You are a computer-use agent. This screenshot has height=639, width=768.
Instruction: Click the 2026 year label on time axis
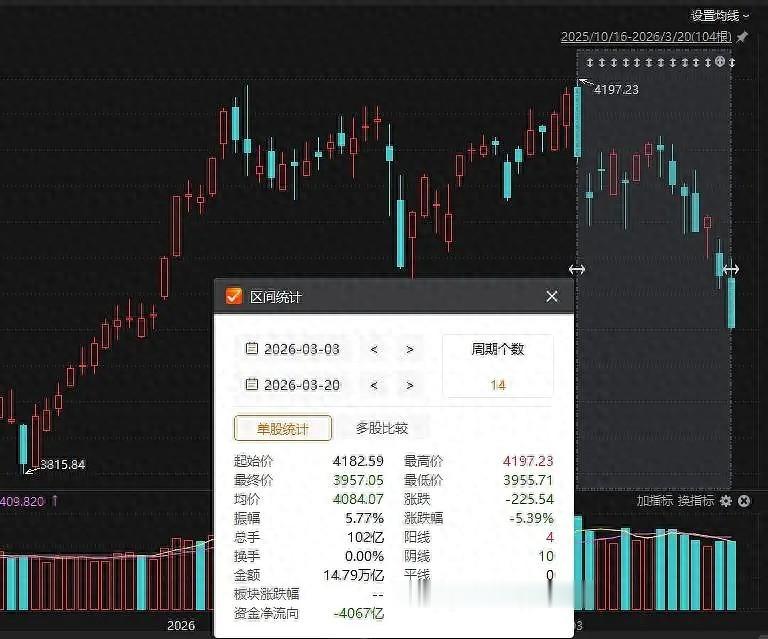click(181, 625)
